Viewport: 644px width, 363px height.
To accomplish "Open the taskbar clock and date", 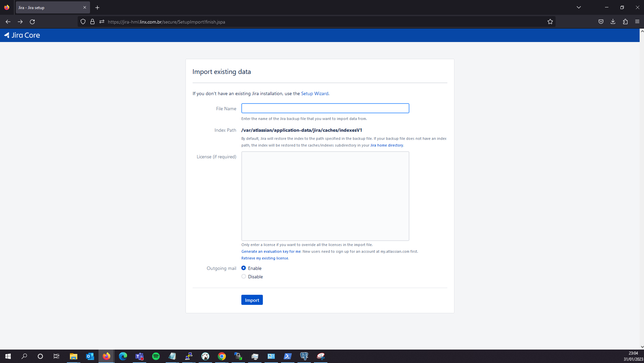I will [633, 356].
